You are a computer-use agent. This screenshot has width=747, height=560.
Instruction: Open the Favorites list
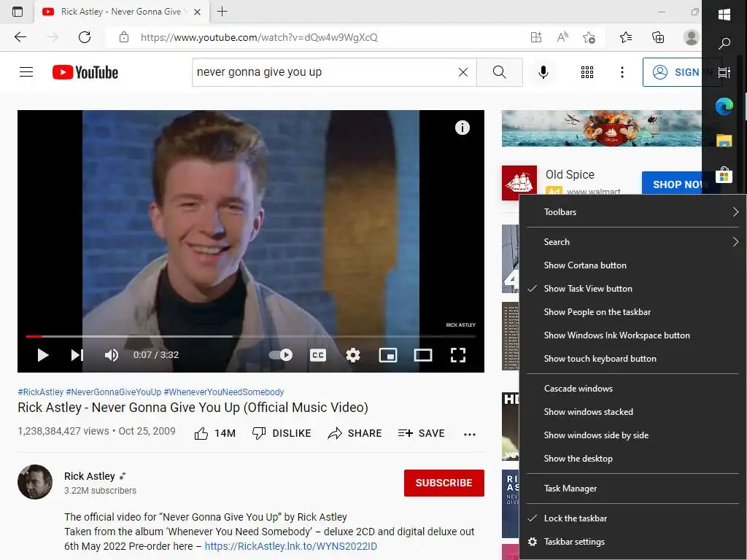[626, 37]
